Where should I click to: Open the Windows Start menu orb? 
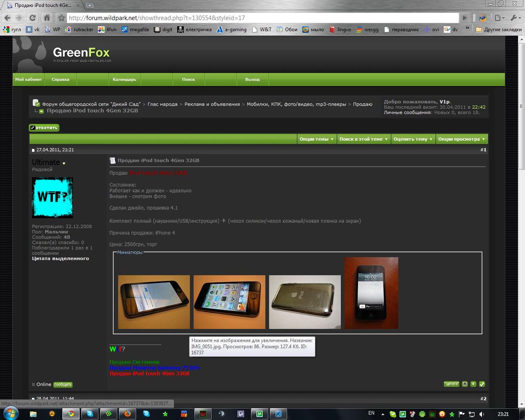[11, 413]
